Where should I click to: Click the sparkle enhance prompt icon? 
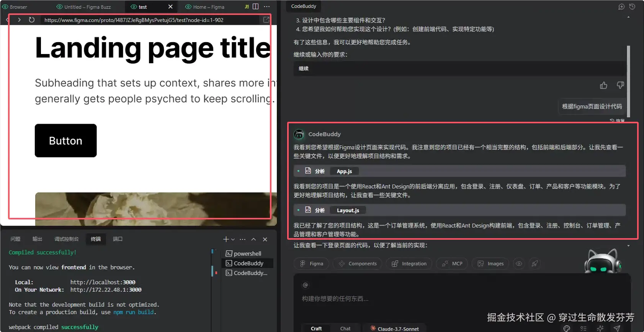point(600,329)
